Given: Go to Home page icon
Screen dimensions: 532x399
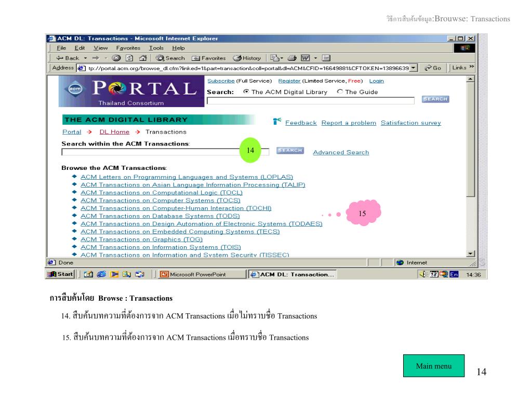Looking at the screenshot, I should pyautogui.click(x=143, y=58).
